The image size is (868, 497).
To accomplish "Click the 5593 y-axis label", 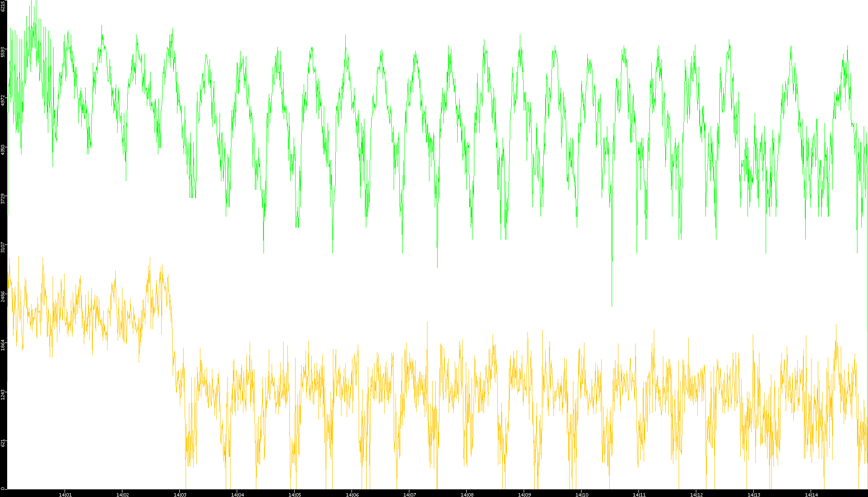I will click(3, 52).
